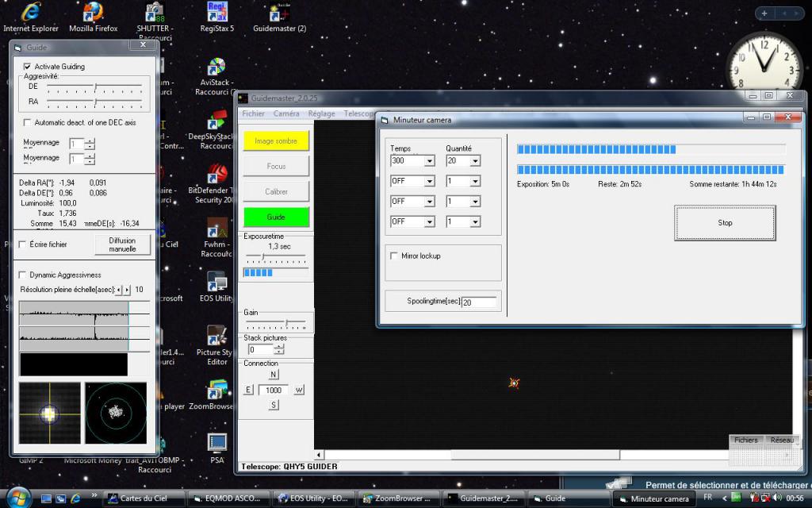Enable Dynamic Aggressivness checkbox

tap(22, 275)
